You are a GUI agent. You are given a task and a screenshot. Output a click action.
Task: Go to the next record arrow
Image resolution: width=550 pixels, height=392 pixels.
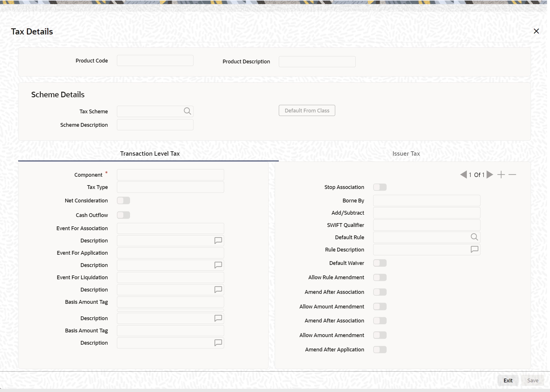[490, 175]
